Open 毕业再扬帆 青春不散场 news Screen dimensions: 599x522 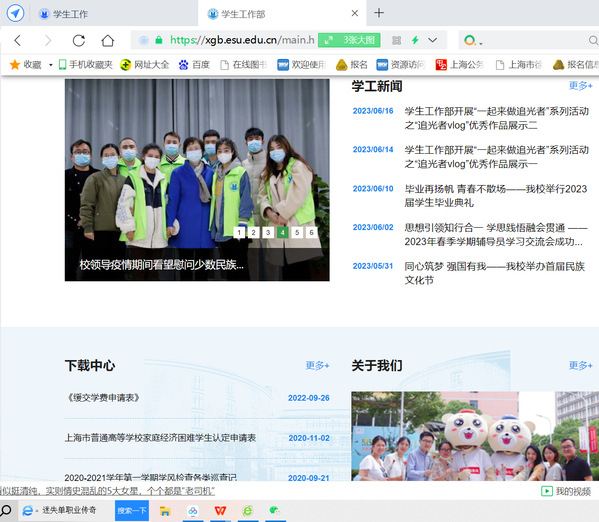click(x=496, y=196)
